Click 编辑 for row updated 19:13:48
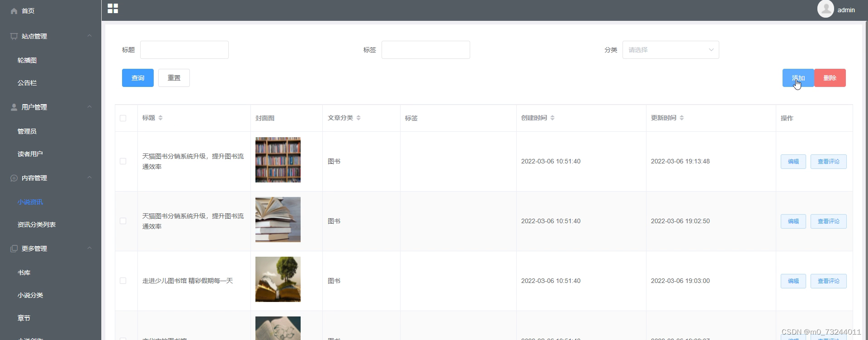Screen dimensions: 868x340 [x=793, y=162]
